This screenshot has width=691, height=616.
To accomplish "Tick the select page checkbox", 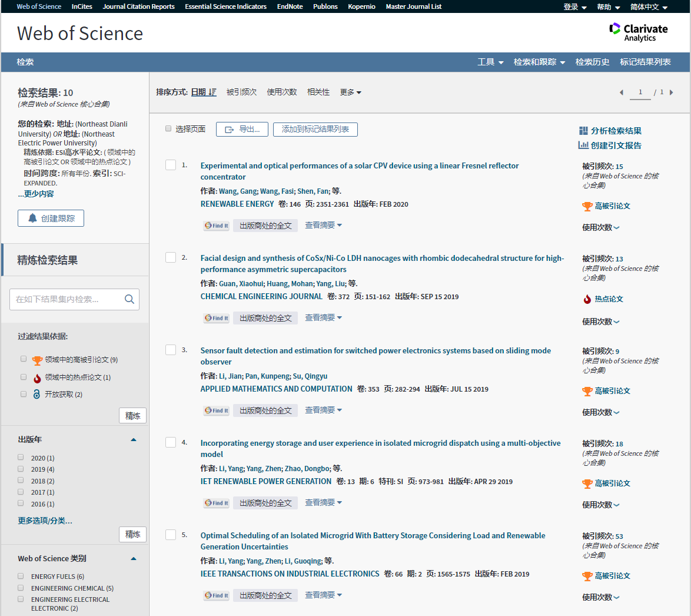I will click(168, 129).
